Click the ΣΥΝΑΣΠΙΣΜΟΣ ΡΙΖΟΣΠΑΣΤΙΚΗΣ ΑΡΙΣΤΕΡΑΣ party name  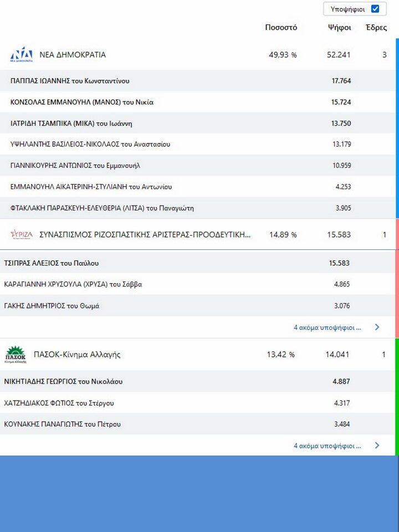click(x=145, y=235)
